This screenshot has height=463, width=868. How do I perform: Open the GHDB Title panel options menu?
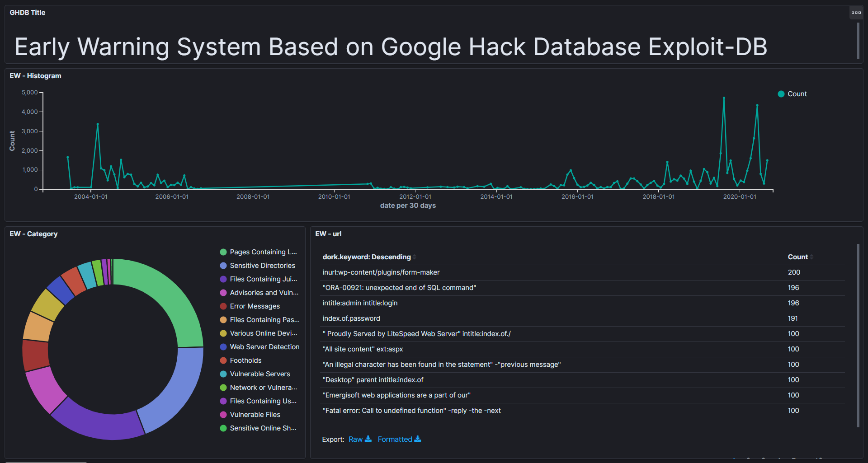tap(856, 13)
